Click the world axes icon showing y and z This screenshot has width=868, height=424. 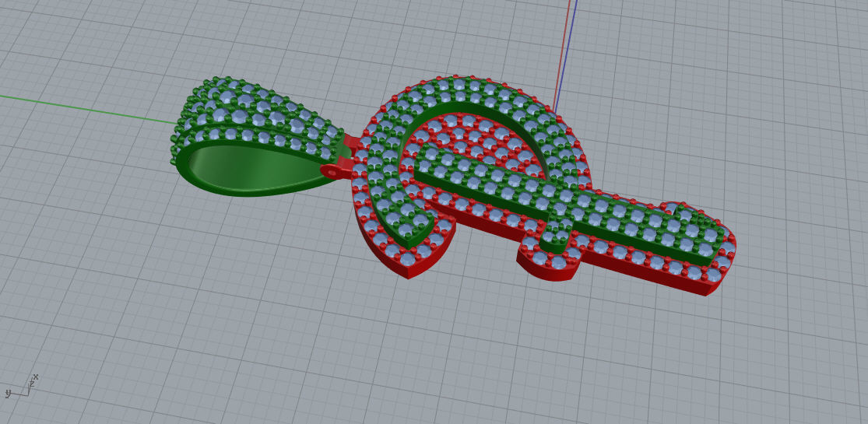[22, 386]
